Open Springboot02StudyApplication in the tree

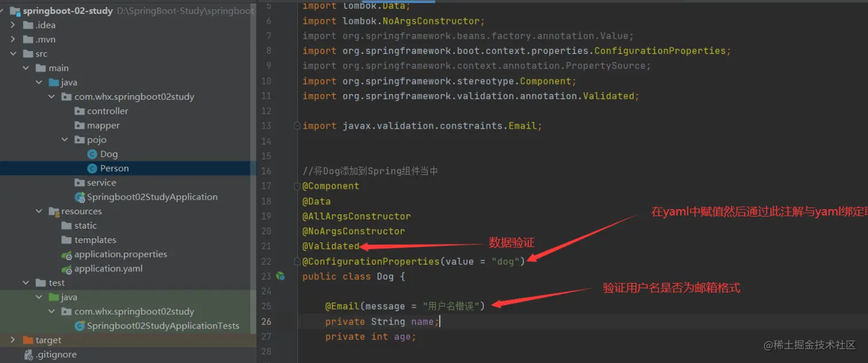point(152,197)
